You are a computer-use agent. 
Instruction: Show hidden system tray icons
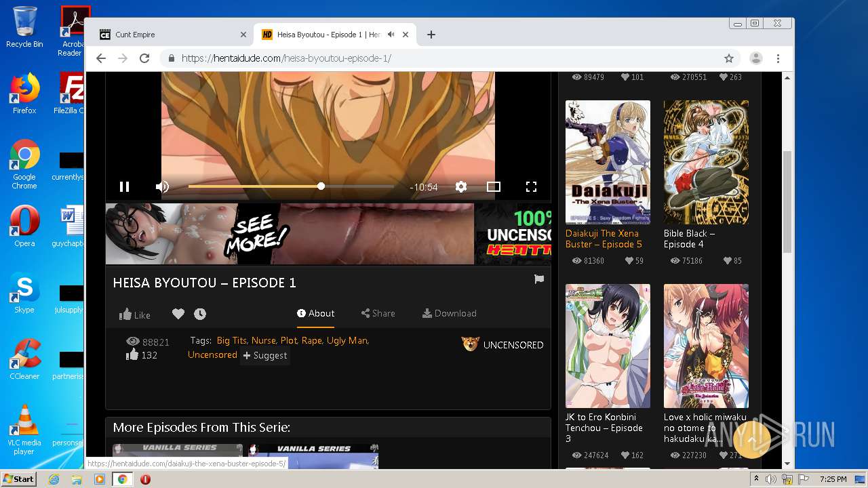point(756,479)
